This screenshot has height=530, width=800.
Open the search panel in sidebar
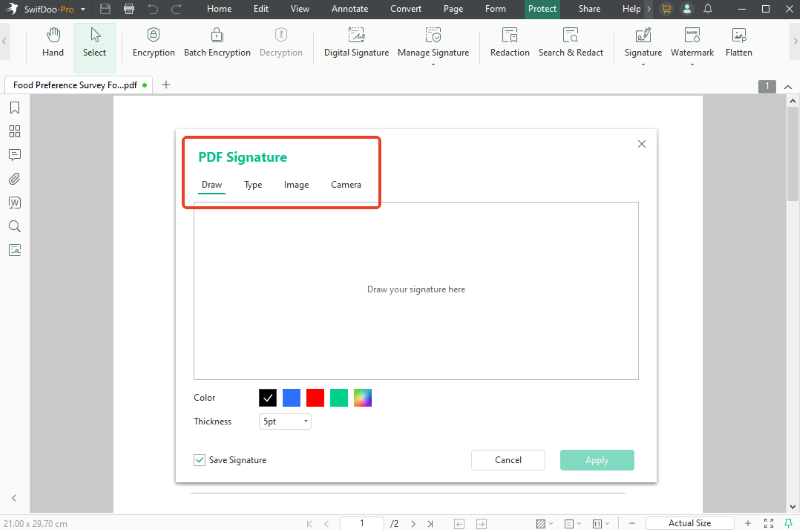[15, 226]
